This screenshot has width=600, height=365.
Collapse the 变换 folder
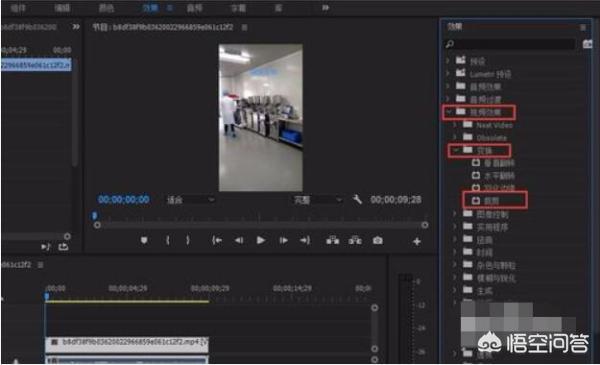[x=455, y=150]
